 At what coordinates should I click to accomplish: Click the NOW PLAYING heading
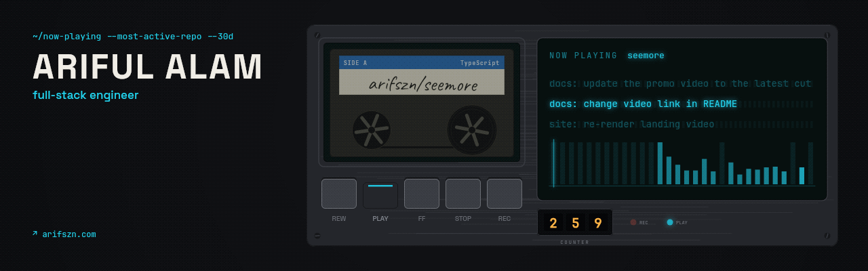(x=583, y=56)
